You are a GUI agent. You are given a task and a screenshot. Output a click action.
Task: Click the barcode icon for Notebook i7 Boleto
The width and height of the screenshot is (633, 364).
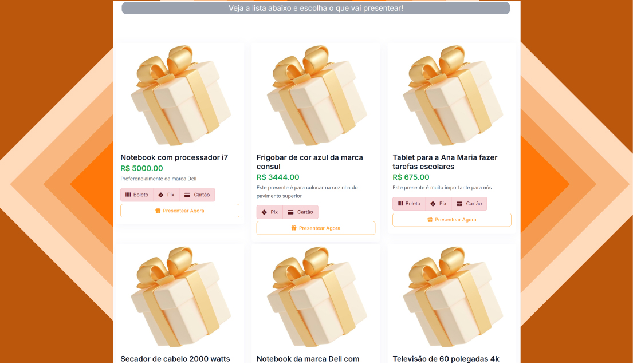(x=128, y=195)
